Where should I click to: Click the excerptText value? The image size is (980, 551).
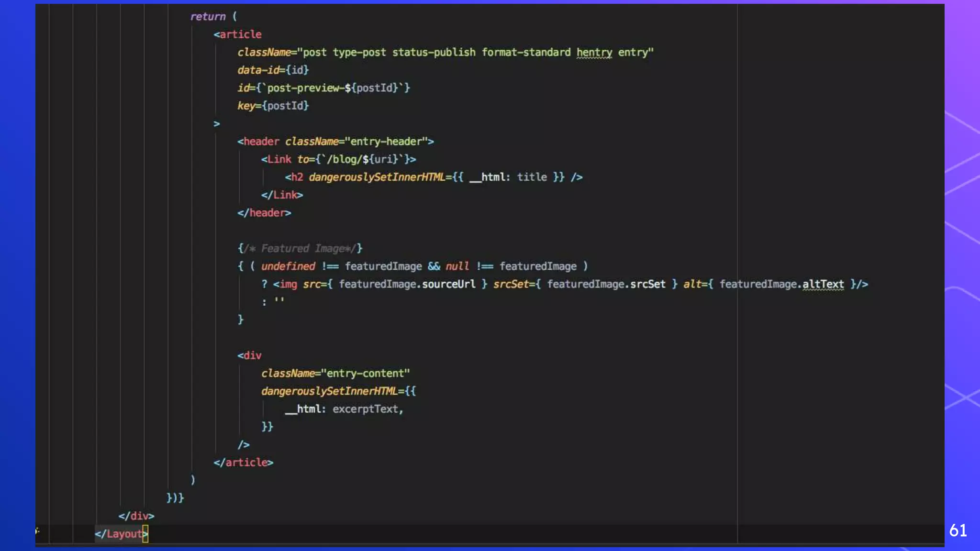pos(367,409)
